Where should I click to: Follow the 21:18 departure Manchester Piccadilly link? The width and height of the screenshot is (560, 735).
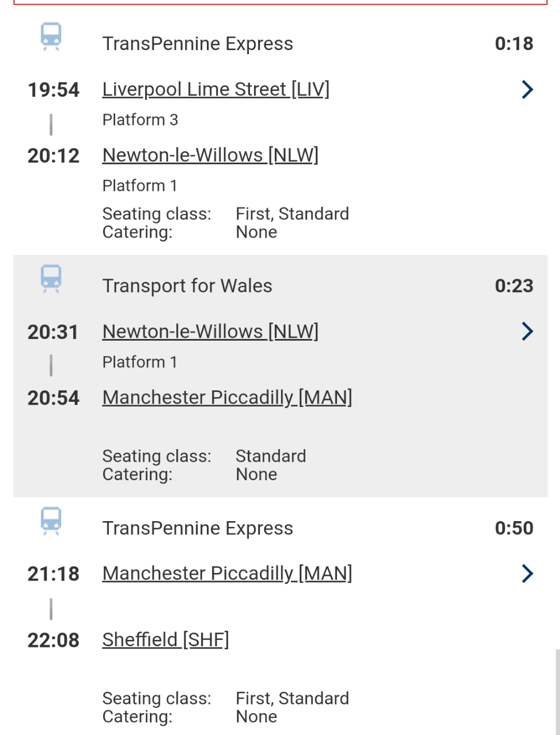click(227, 574)
